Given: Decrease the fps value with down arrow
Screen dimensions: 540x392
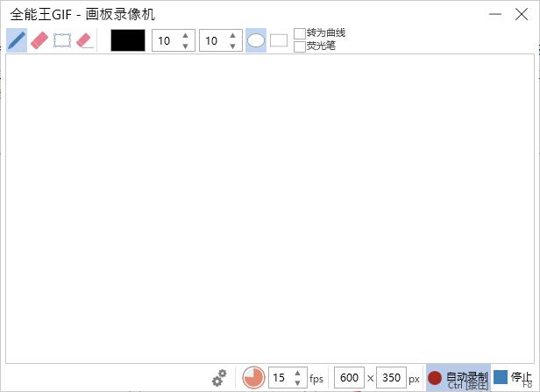Looking at the screenshot, I should (298, 383).
